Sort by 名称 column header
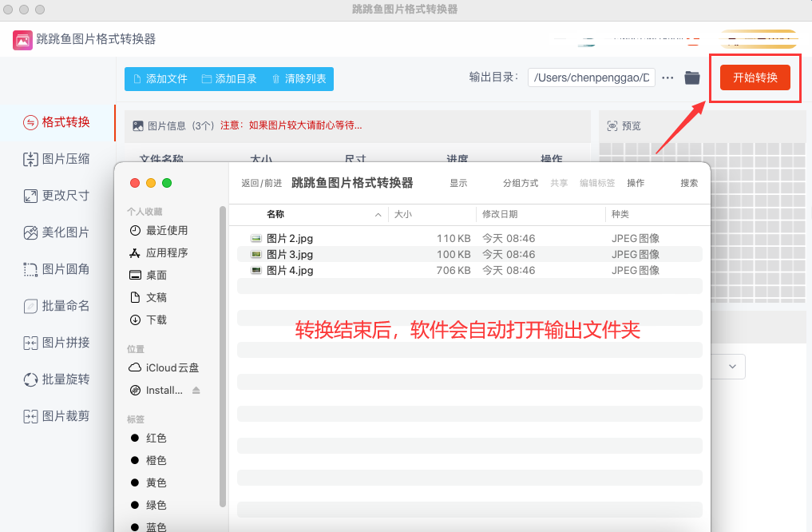The image size is (812, 532). tap(275, 214)
